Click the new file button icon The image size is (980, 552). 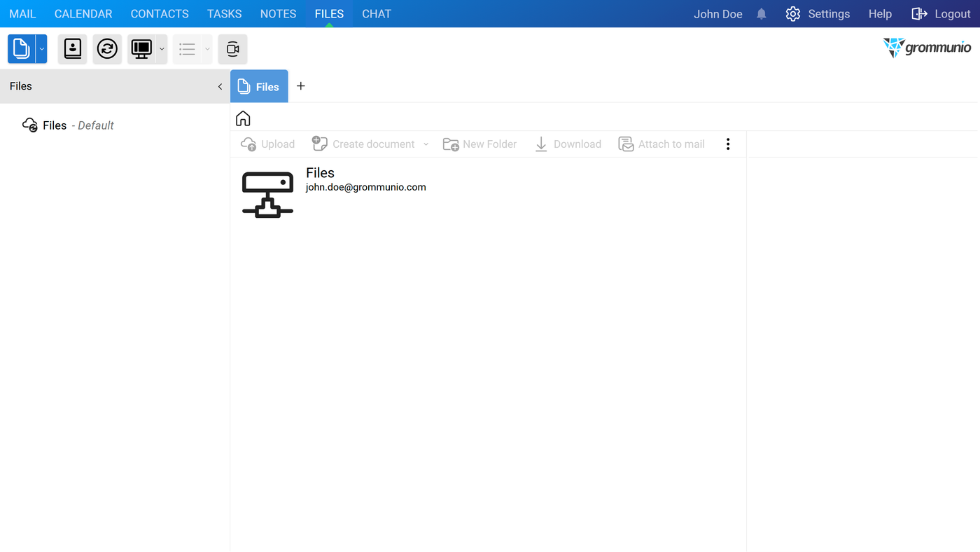click(x=21, y=49)
